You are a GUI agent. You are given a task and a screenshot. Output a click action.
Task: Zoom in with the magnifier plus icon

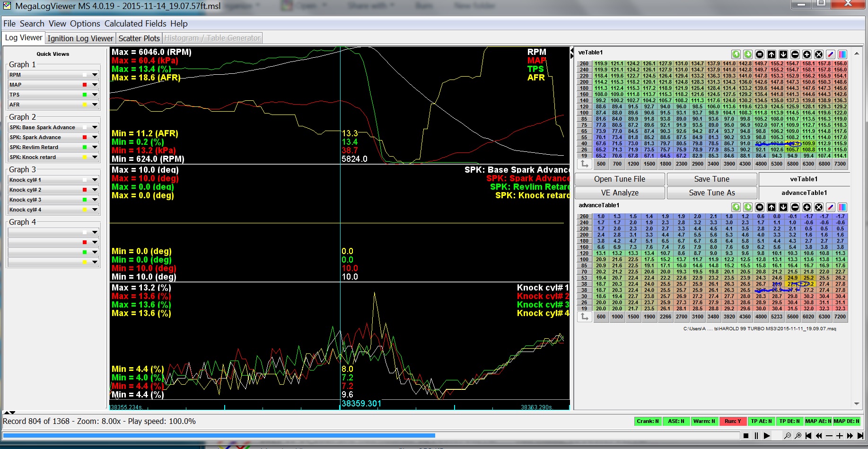click(798, 436)
